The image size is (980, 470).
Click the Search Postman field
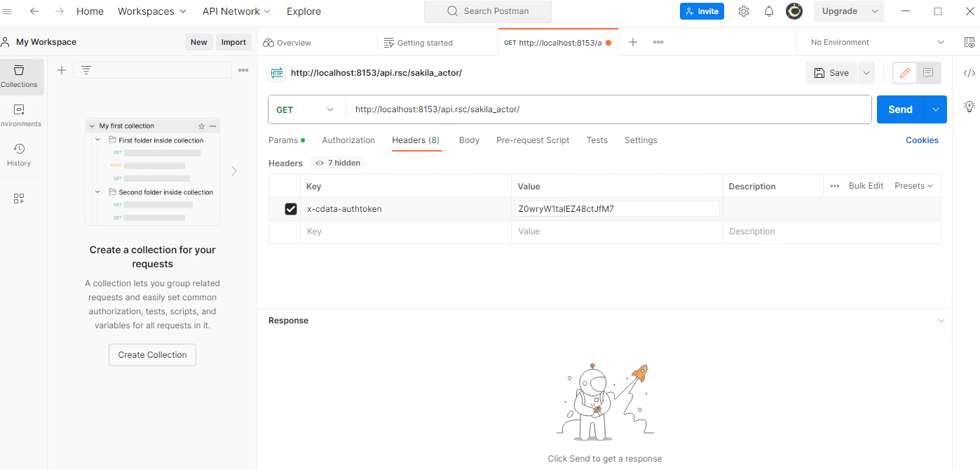488,11
